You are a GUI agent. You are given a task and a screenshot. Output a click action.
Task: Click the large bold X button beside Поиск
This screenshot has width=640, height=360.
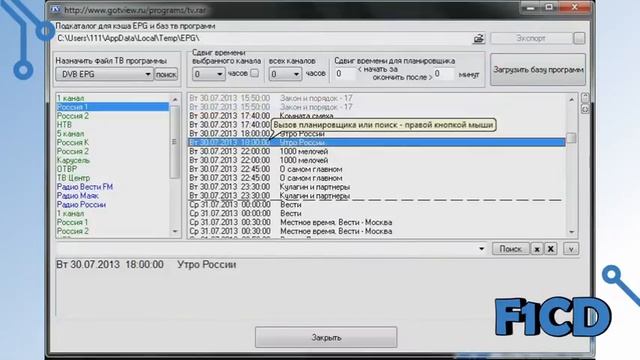coord(551,249)
